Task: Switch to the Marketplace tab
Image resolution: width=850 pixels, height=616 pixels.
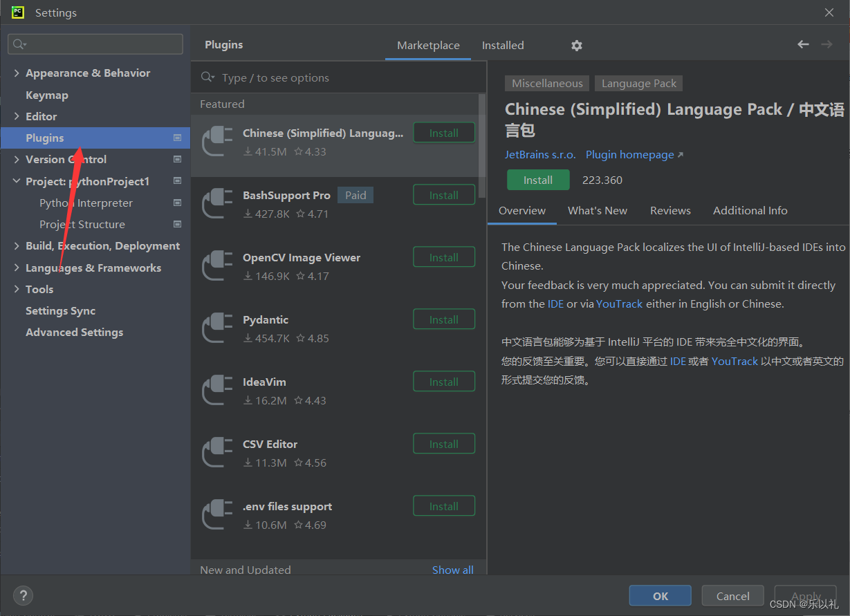Action: pos(428,45)
